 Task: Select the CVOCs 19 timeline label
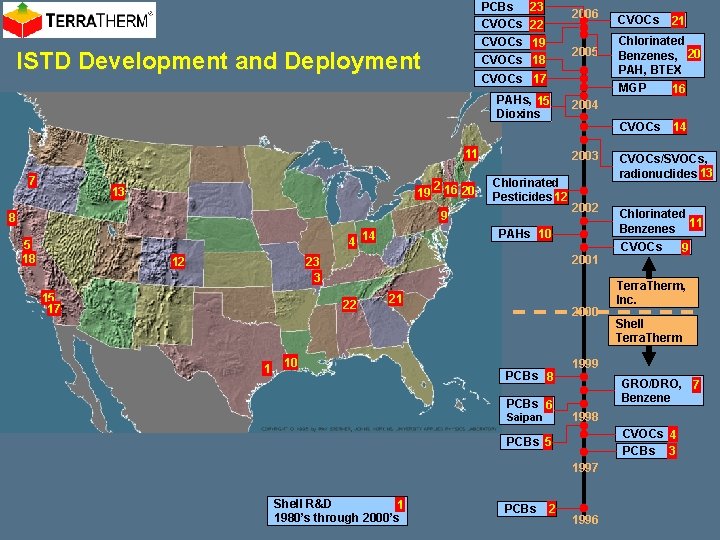(511, 42)
